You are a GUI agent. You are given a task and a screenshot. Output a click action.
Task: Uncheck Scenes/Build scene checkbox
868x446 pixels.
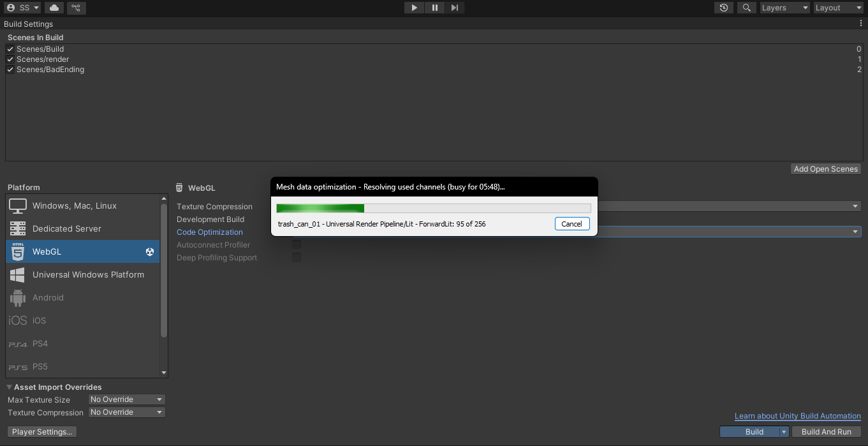(10, 49)
